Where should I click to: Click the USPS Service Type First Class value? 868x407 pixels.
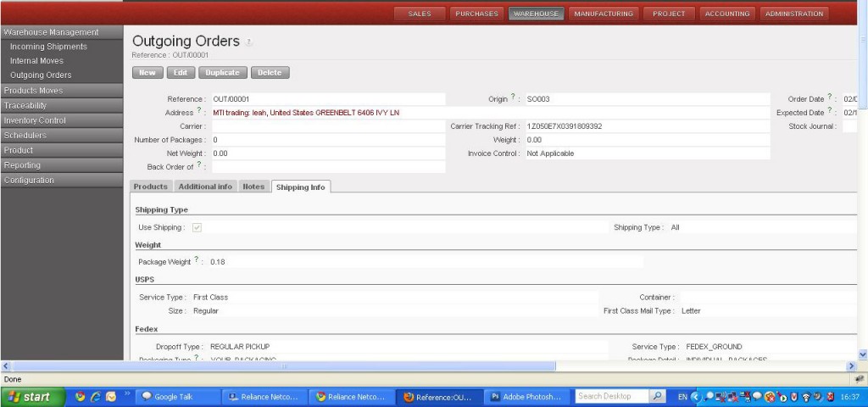pyautogui.click(x=210, y=298)
